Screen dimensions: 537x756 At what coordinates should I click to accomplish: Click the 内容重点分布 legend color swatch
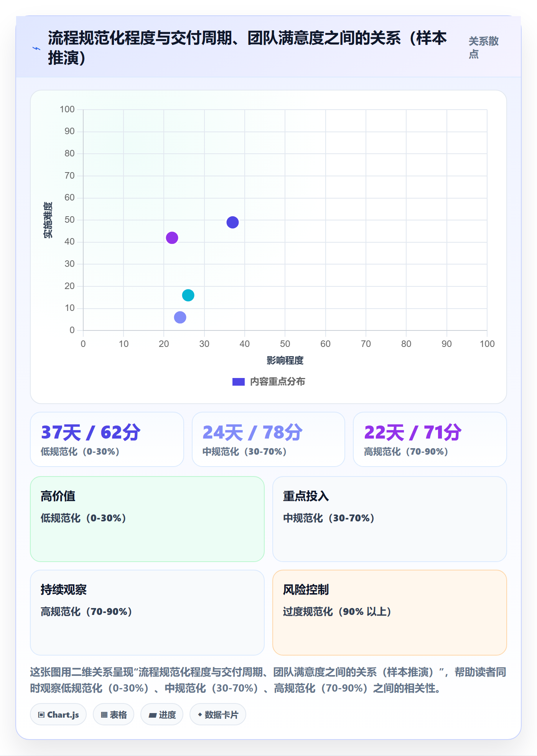(239, 382)
